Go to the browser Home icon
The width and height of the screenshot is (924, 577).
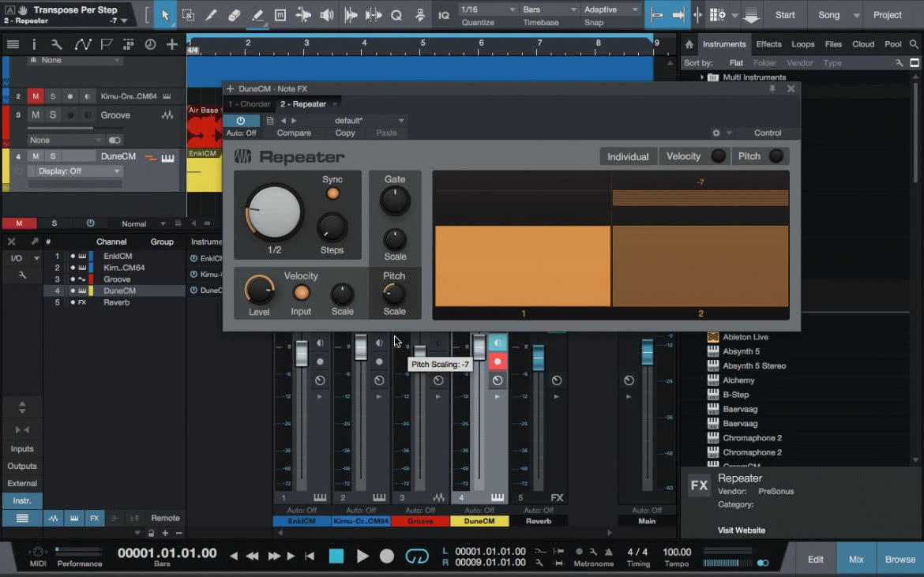[x=689, y=44]
